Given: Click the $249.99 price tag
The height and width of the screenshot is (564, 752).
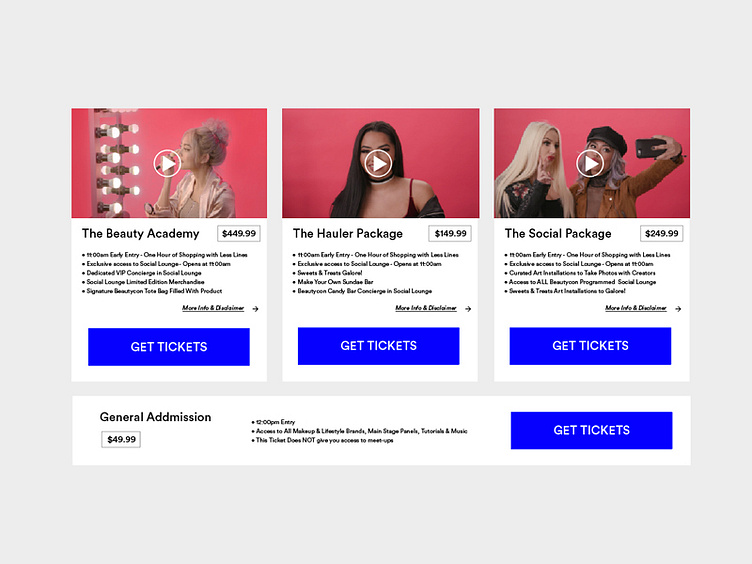Looking at the screenshot, I should click(x=662, y=234).
